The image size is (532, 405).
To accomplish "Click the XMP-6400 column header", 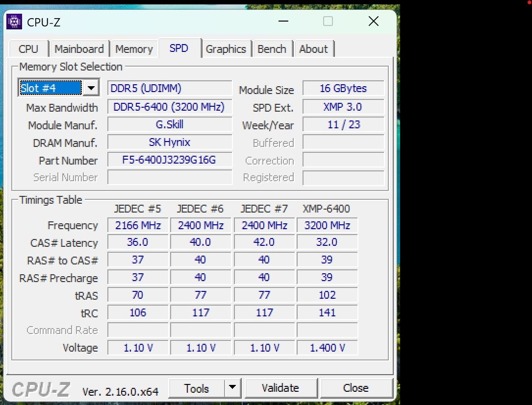I will click(x=327, y=209).
